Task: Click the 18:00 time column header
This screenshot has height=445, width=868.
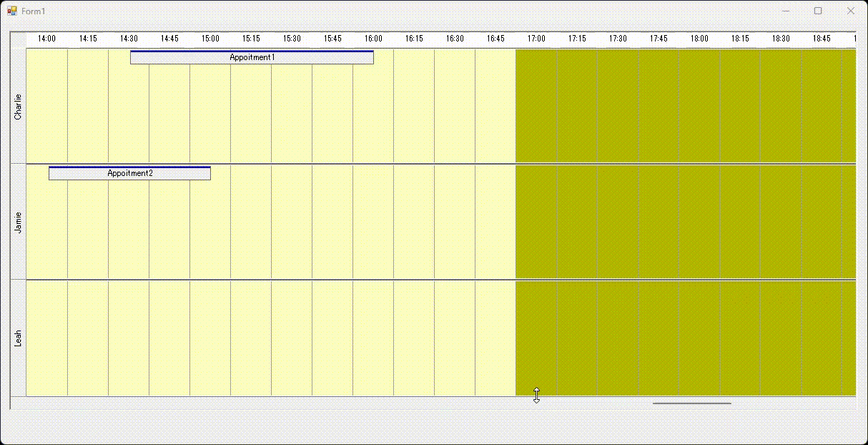Action: pyautogui.click(x=699, y=39)
